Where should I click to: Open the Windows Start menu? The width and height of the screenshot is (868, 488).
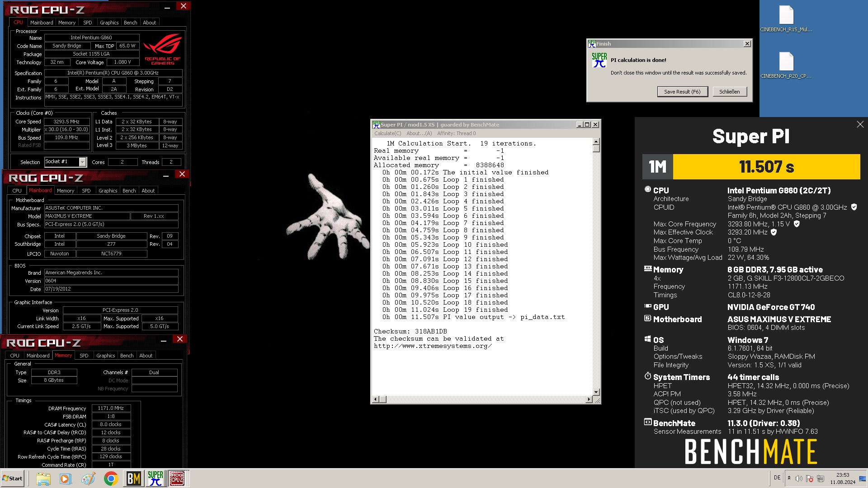12,479
